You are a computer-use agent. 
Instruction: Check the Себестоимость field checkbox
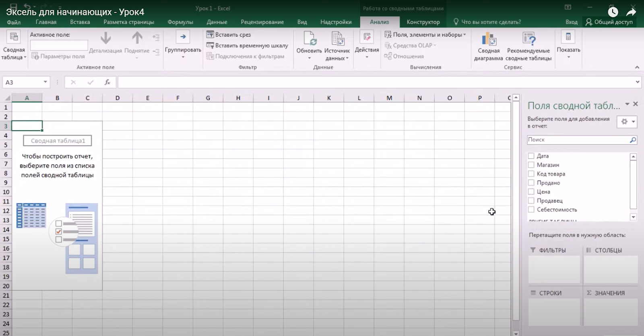(x=531, y=209)
